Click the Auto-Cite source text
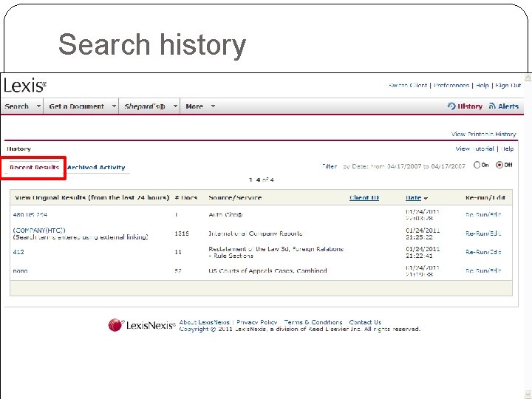The width and height of the screenshot is (532, 399). [x=225, y=214]
